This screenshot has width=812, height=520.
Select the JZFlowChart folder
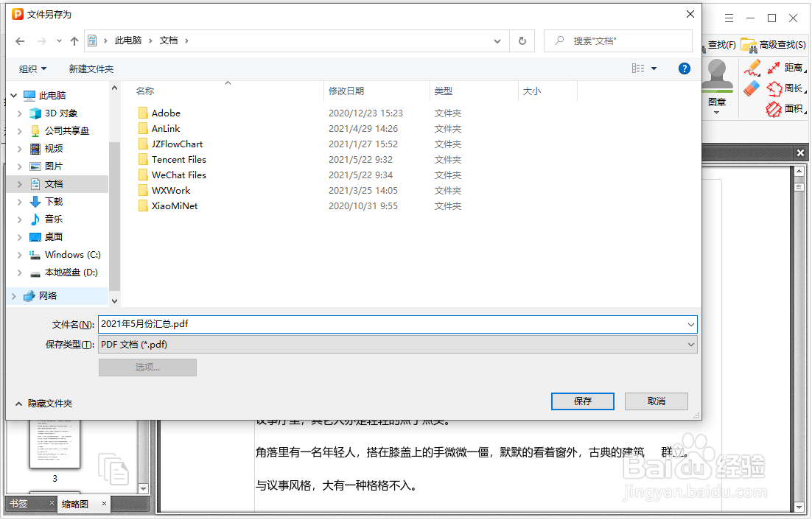click(x=177, y=144)
